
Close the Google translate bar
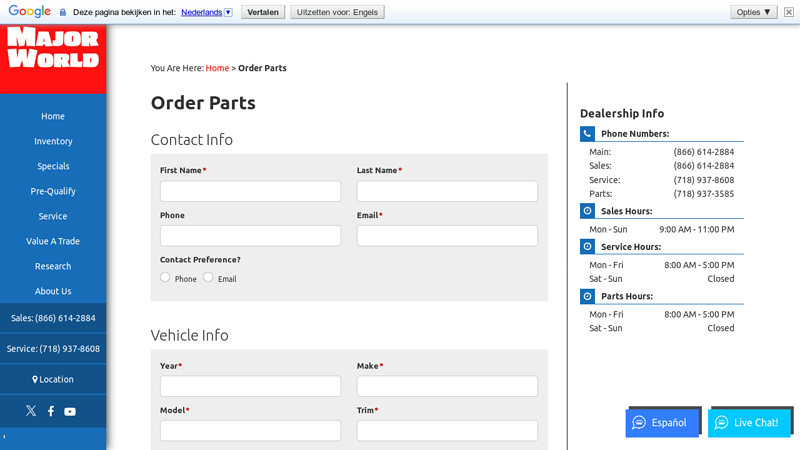pyautogui.click(x=789, y=12)
